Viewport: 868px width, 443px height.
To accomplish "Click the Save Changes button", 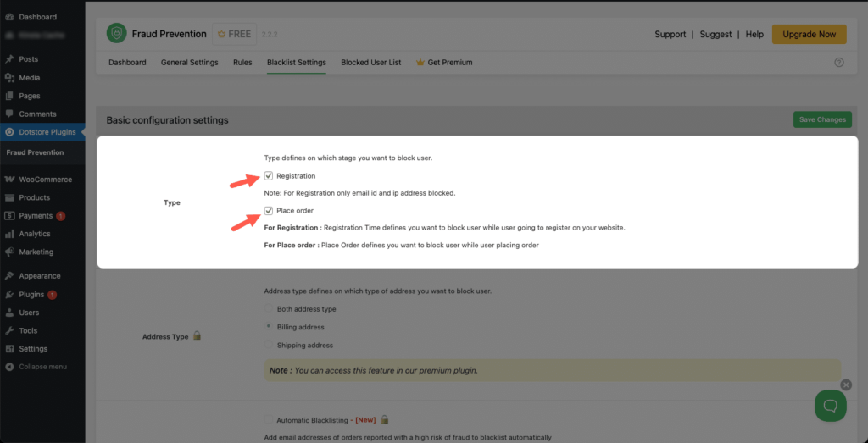I will point(822,119).
